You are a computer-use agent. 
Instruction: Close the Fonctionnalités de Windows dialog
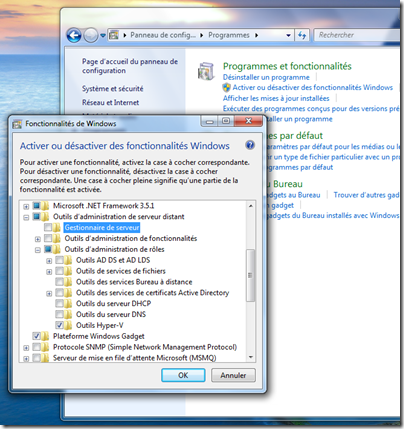point(249,121)
